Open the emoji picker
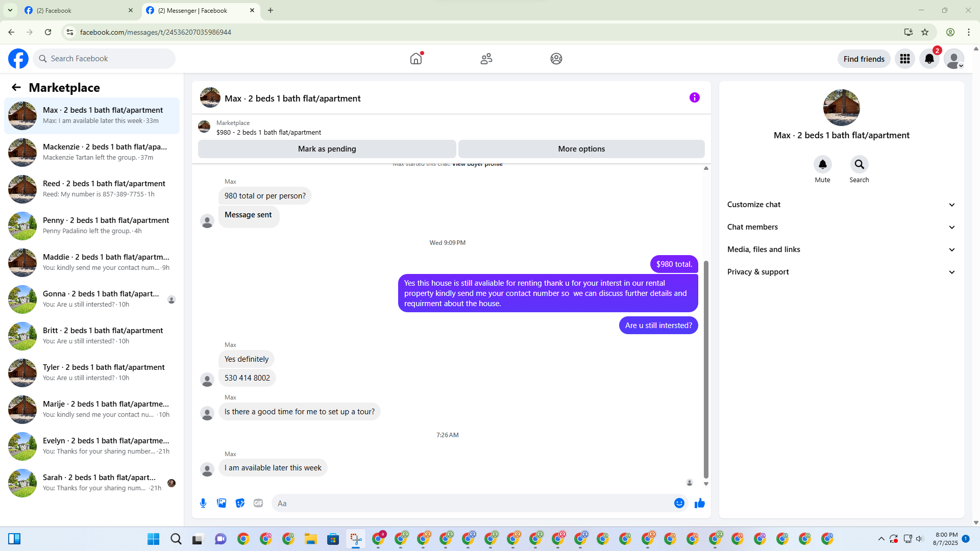The image size is (980, 551). pos(679,503)
